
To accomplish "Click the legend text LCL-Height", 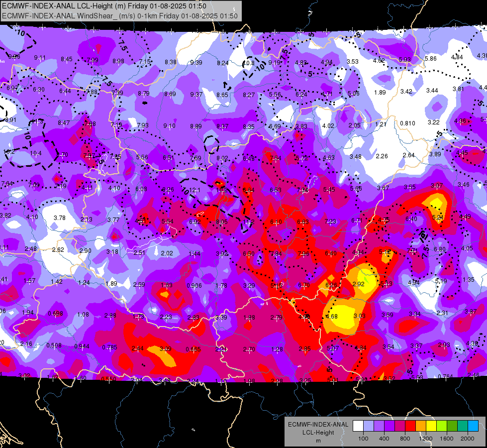I will click(x=318, y=433).
